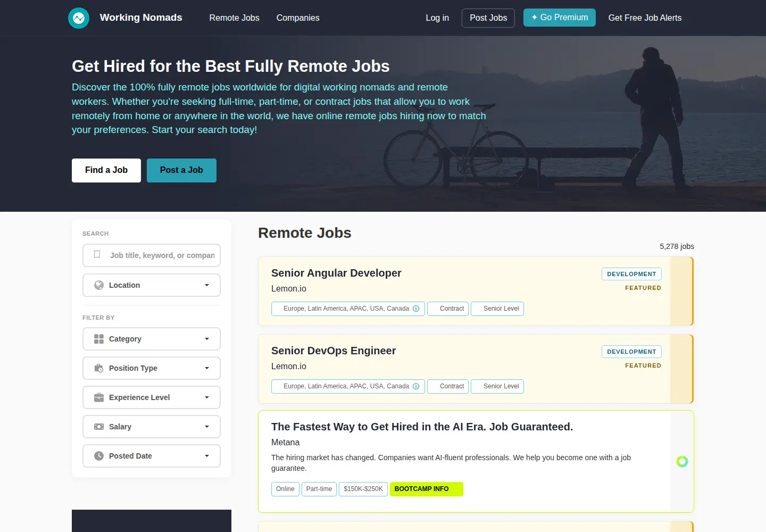Click the Find a Job button
This screenshot has width=766, height=532.
(106, 170)
